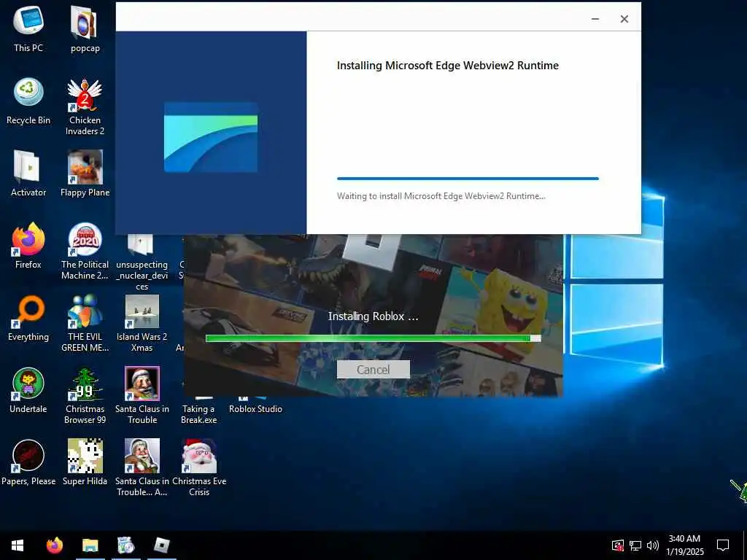Select the Taking a Break.exe label
Viewport: 747px width, 560px height.
coord(198,414)
